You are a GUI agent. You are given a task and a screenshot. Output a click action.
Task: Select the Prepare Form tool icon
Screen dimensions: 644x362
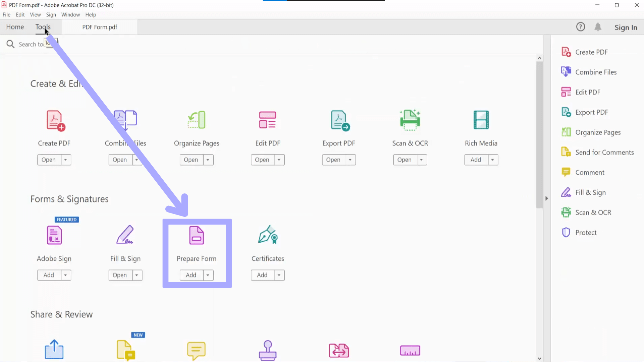point(197,235)
